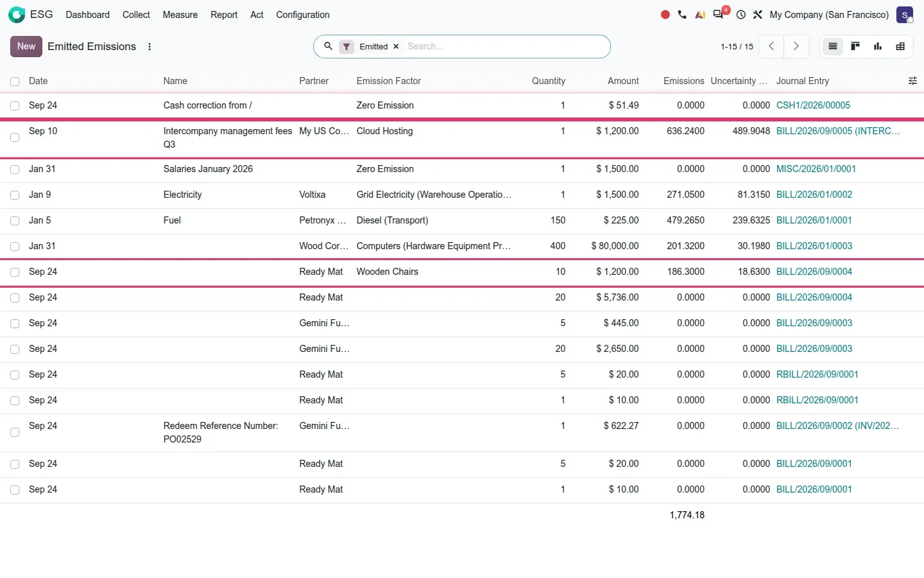Open the debug tools wrench icon
Screen dimensions: 924x578
click(758, 14)
